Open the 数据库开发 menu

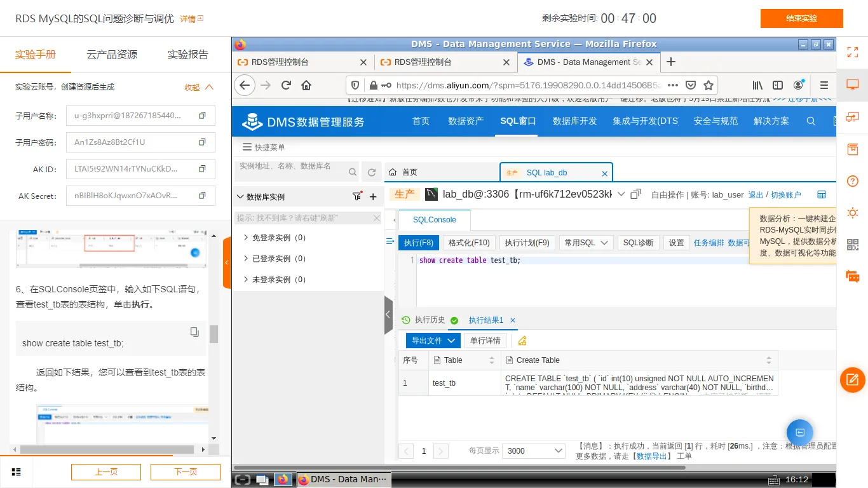tap(575, 121)
